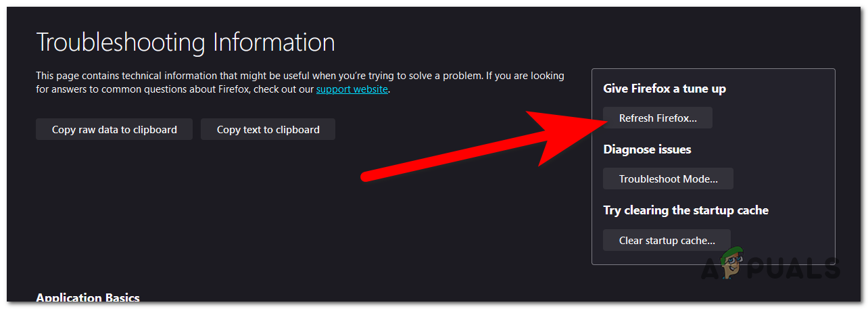
Task: Click the intro paragraph about technical information
Action: (x=300, y=82)
